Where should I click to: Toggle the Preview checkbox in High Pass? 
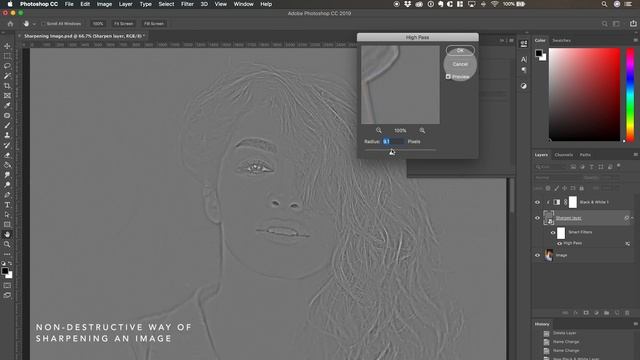click(448, 77)
